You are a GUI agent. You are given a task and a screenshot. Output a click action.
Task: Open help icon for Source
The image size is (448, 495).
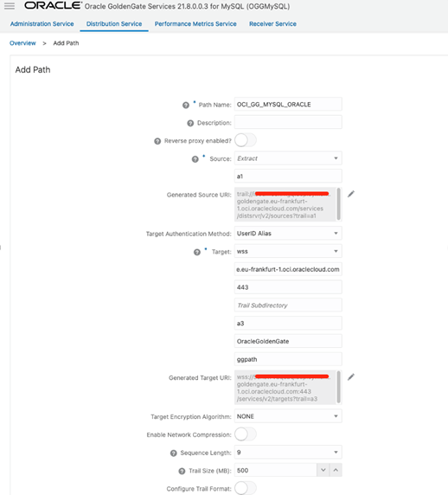195,159
